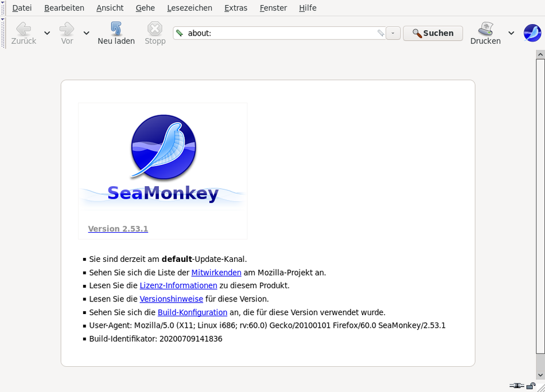Open the Fenster menu
The width and height of the screenshot is (545, 392).
tap(273, 7)
